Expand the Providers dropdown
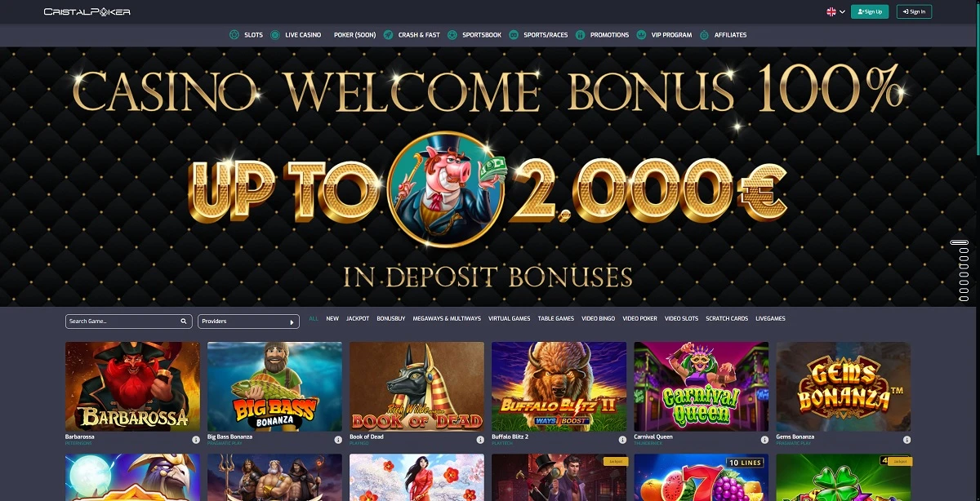The image size is (980, 501). [249, 321]
